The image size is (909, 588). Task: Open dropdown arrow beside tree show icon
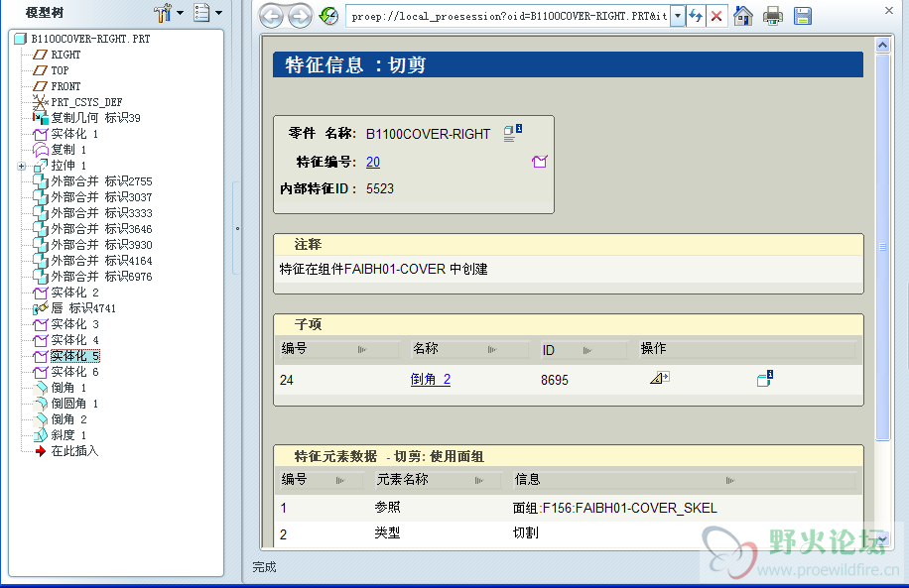point(218,12)
